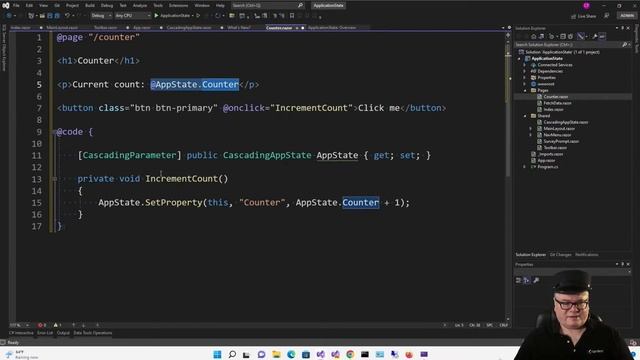Start debugging with the green play icon
Viewport: 640px width, 360px height.
point(156,16)
